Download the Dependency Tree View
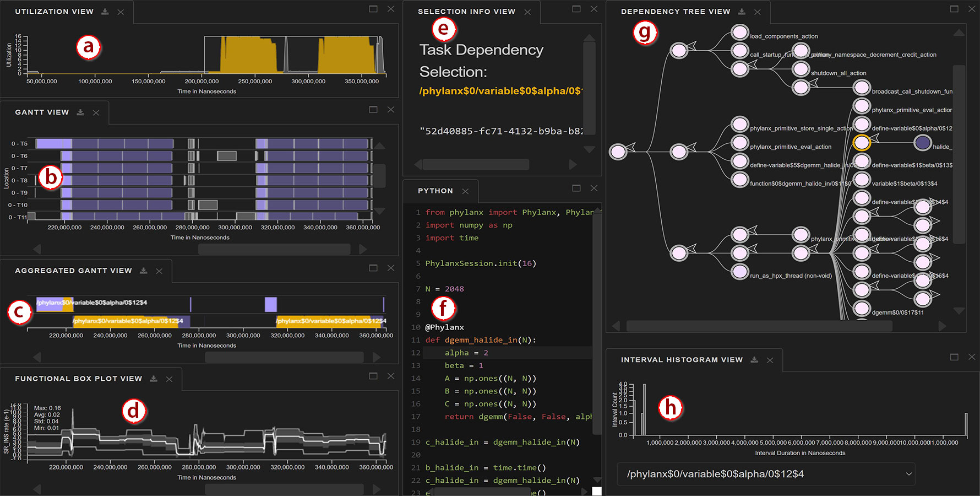This screenshot has height=496, width=980. [742, 12]
